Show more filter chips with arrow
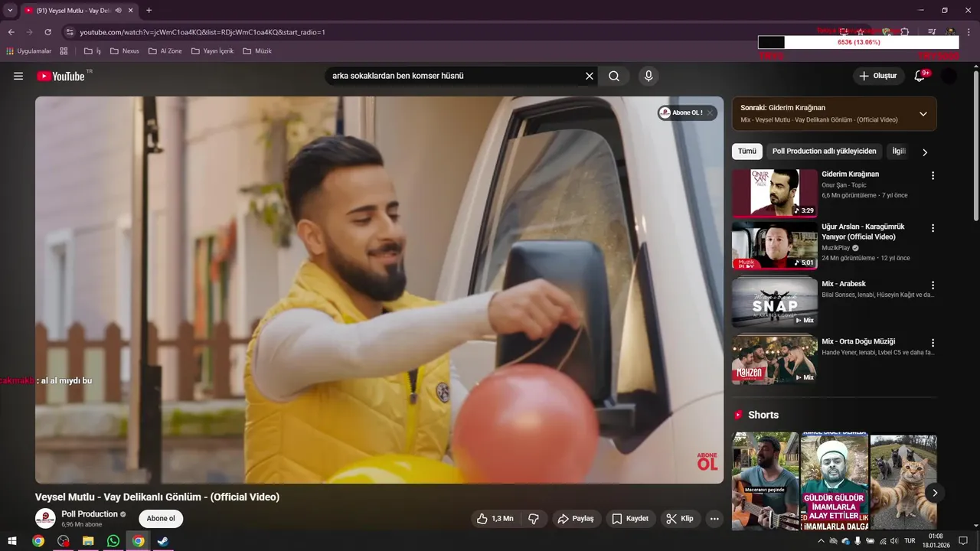 click(924, 152)
